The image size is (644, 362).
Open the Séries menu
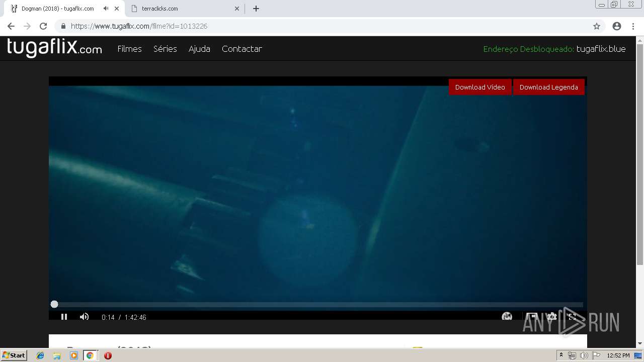(165, 49)
